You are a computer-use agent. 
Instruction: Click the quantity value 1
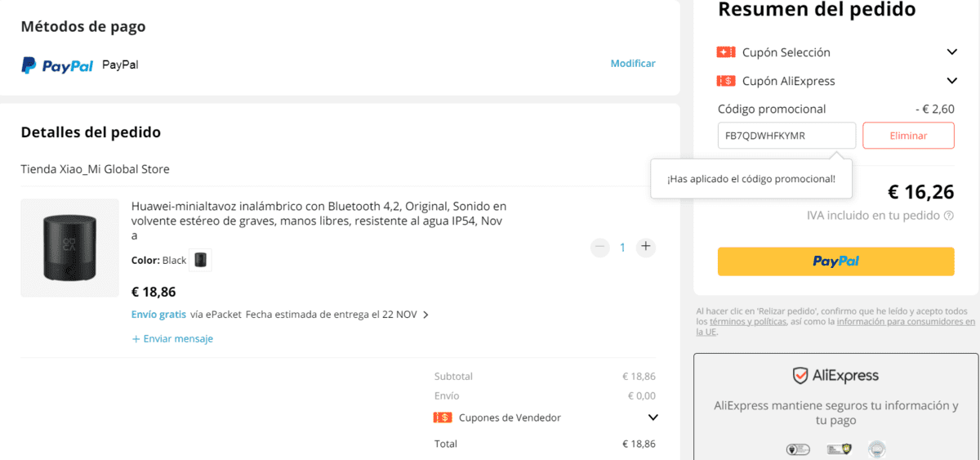(x=622, y=247)
